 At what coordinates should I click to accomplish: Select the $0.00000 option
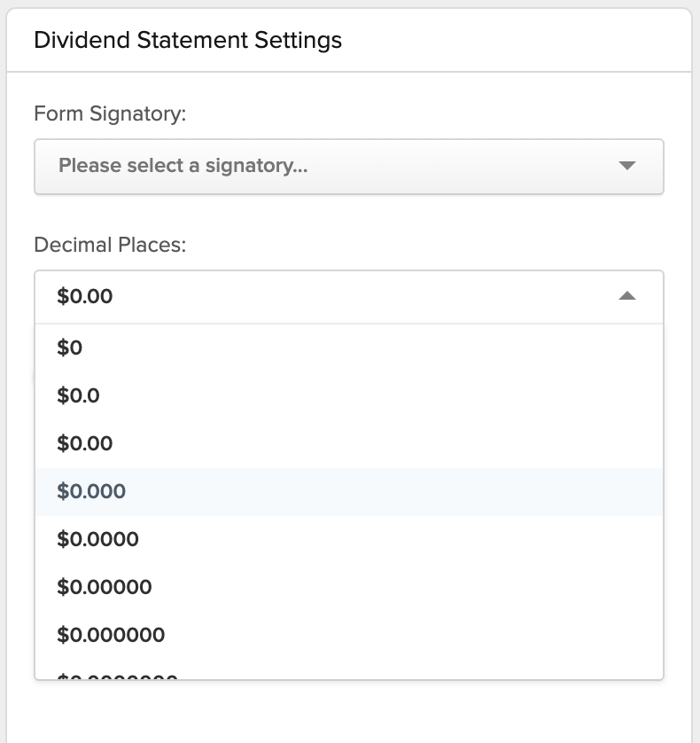coord(349,587)
